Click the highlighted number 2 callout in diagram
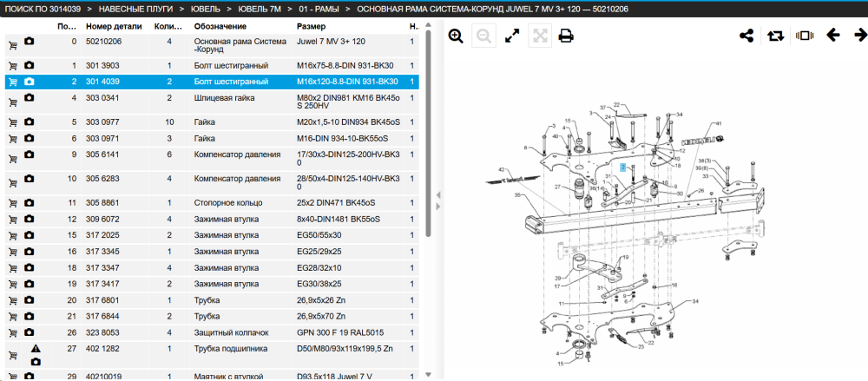The height and width of the screenshot is (381, 868). 623,167
